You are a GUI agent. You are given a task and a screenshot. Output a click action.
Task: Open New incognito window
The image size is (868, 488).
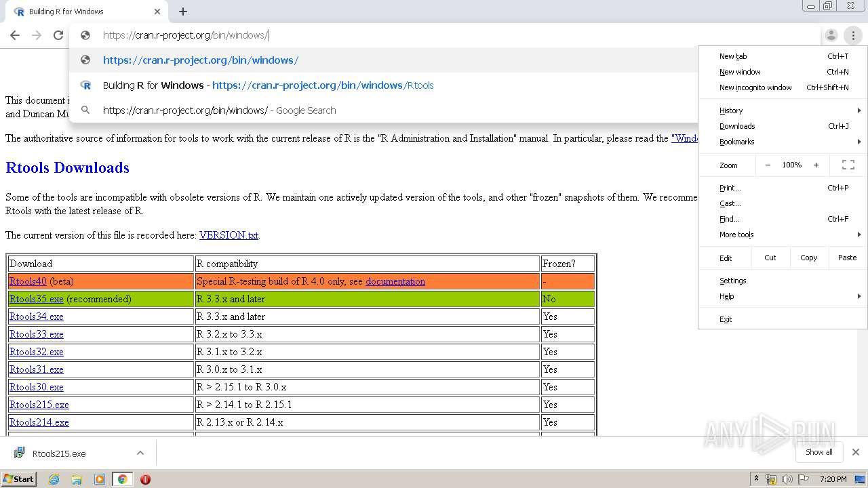tap(783, 87)
